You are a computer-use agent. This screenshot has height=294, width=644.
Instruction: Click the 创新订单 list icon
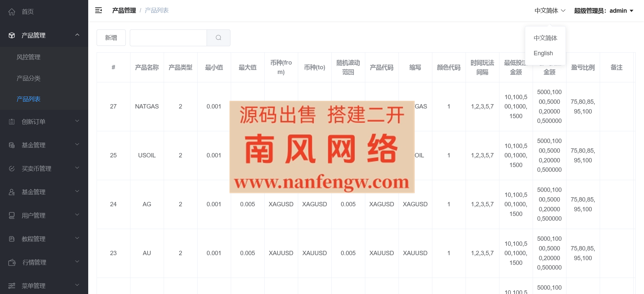(x=12, y=122)
